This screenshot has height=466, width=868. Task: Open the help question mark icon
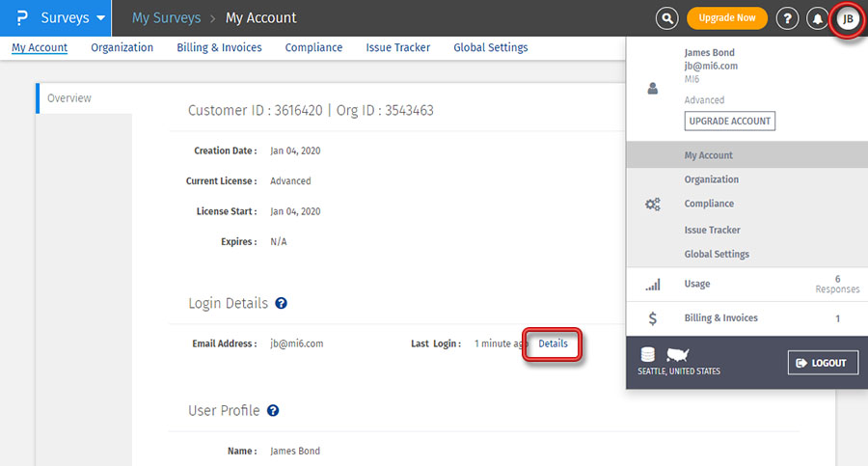tap(787, 18)
